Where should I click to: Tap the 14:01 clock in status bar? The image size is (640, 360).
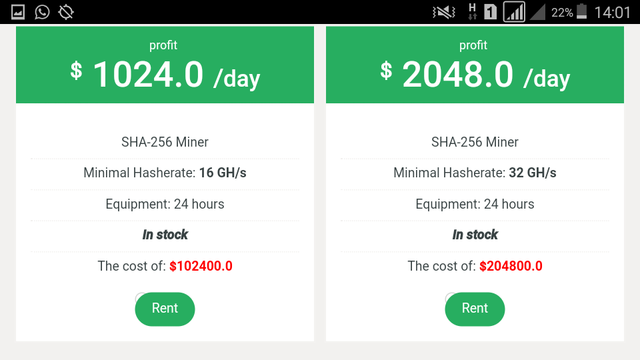(612, 12)
